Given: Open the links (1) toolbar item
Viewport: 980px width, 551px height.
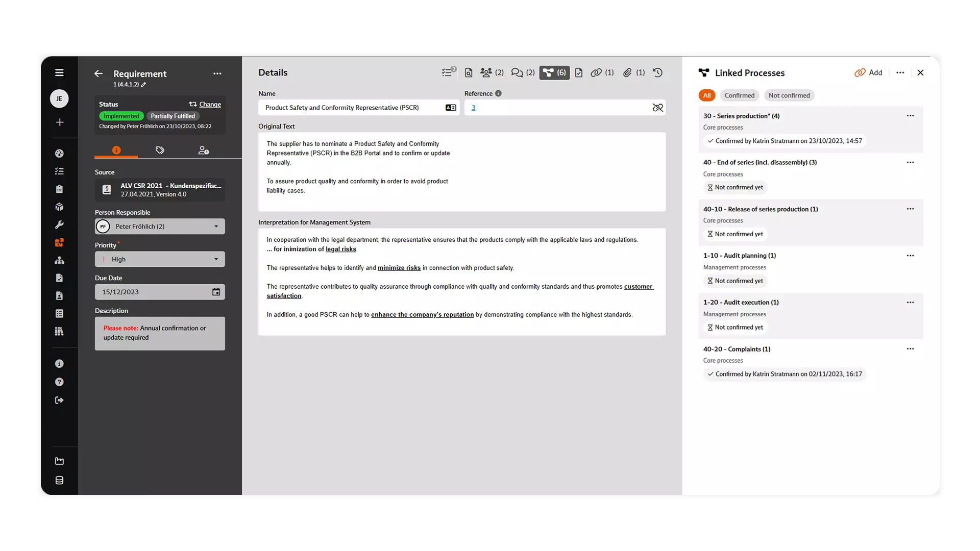Looking at the screenshot, I should click(x=602, y=72).
